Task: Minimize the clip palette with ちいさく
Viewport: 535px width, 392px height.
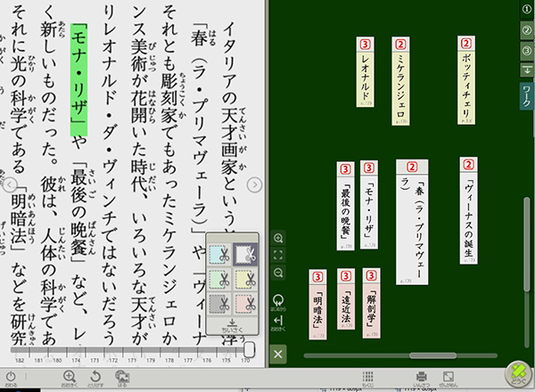Action: (x=232, y=325)
